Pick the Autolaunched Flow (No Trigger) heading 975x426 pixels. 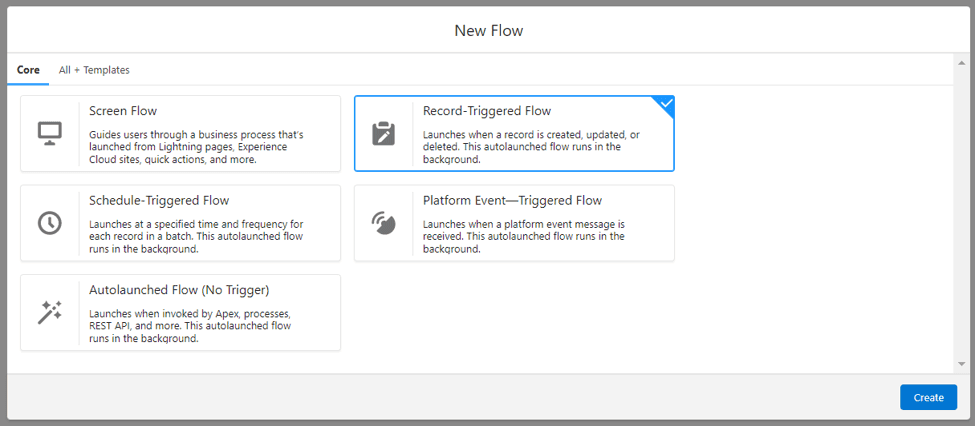(179, 290)
